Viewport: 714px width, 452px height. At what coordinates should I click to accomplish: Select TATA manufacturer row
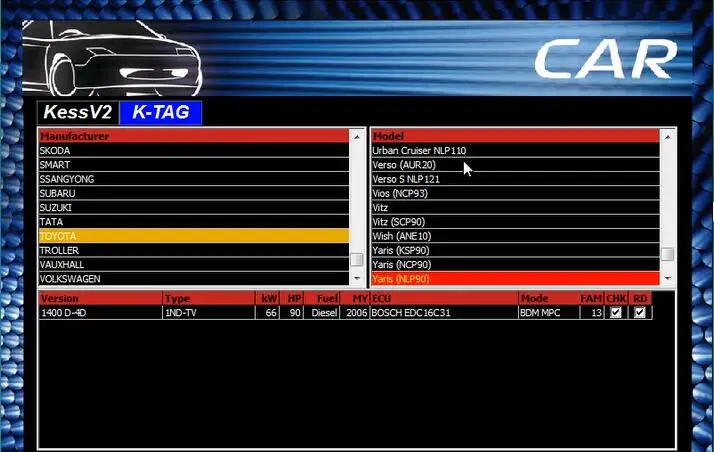click(194, 222)
